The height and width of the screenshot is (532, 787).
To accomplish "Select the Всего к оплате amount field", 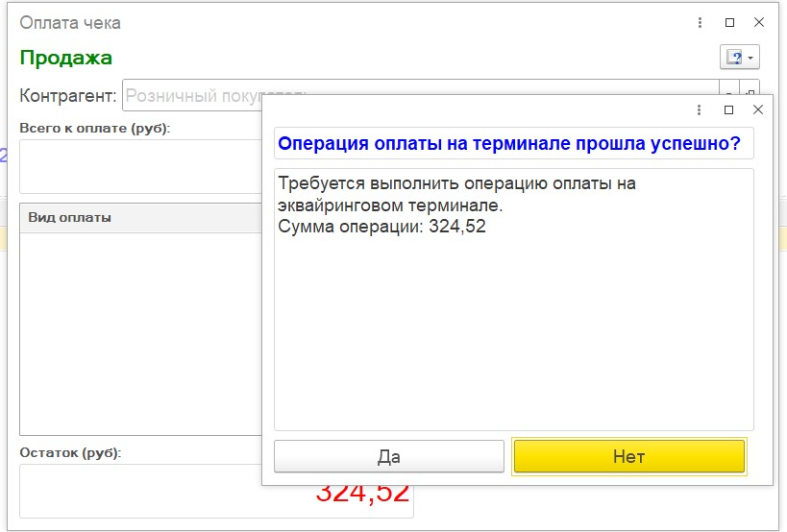I will (x=140, y=166).
